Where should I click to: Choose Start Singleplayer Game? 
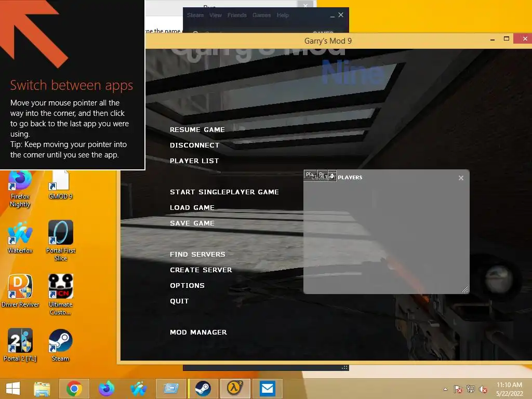click(x=224, y=192)
